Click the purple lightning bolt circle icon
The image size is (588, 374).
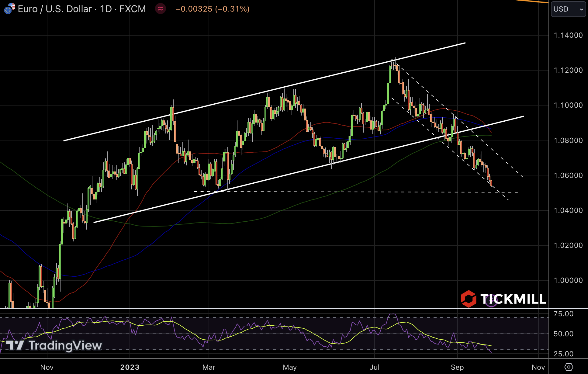(491, 301)
